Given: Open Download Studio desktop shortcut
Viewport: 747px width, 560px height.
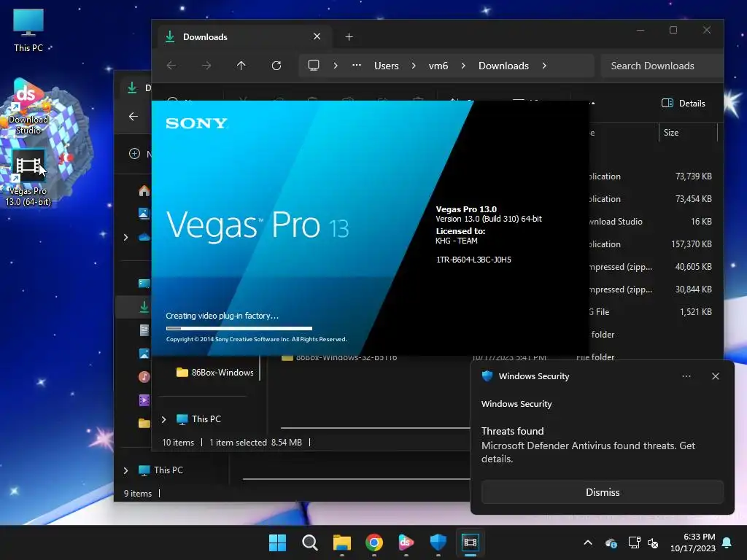Looking at the screenshot, I should [28, 107].
